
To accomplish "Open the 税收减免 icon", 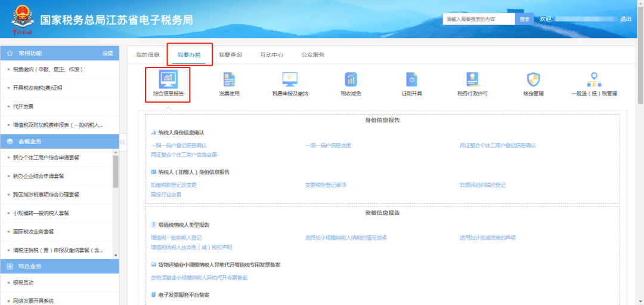I will (x=351, y=79).
